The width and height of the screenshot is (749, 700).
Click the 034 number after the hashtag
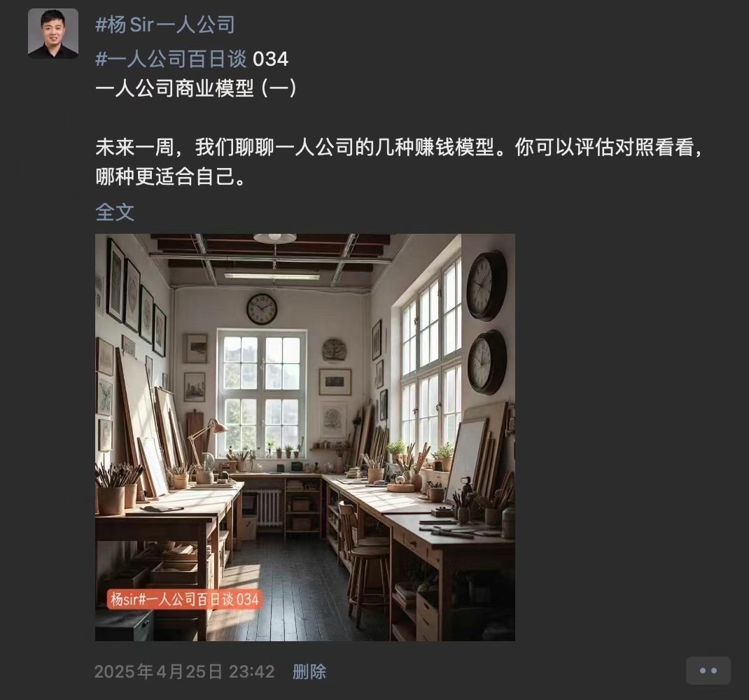tap(270, 59)
